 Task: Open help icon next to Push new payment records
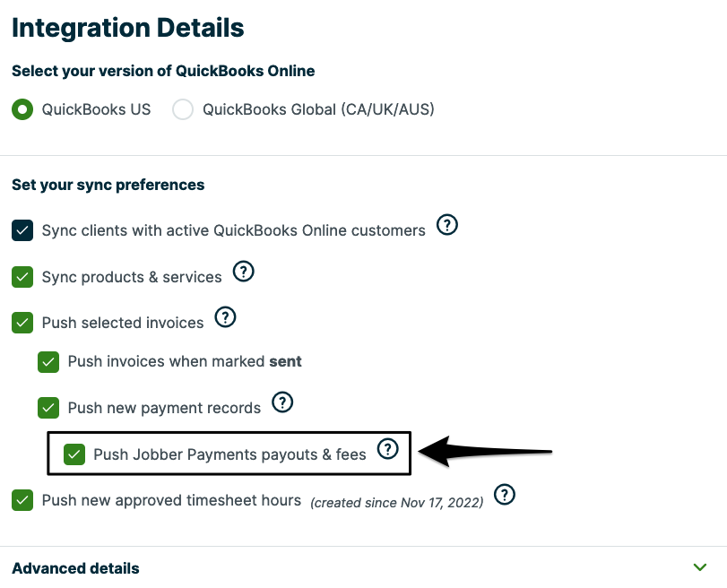pos(283,402)
